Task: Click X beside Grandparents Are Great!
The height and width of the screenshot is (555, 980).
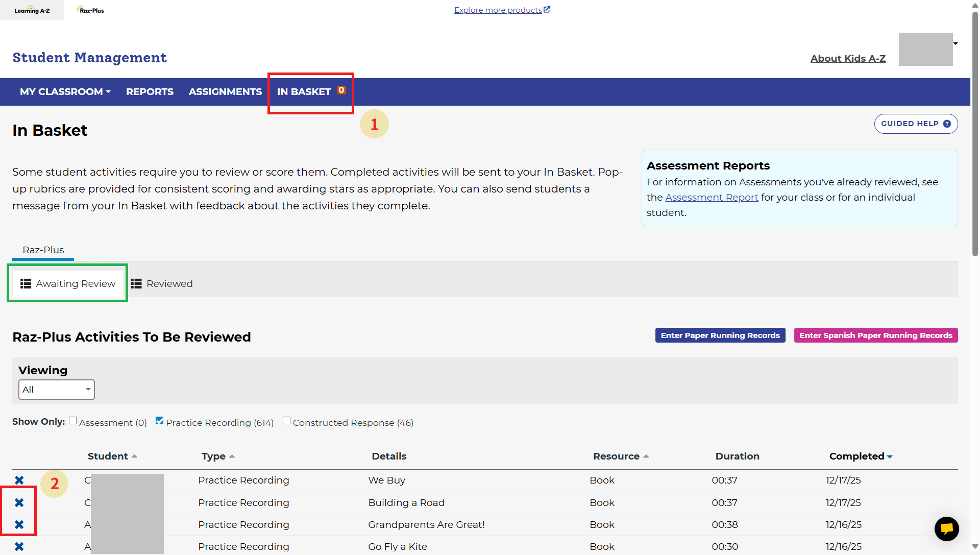Action: coord(19,525)
